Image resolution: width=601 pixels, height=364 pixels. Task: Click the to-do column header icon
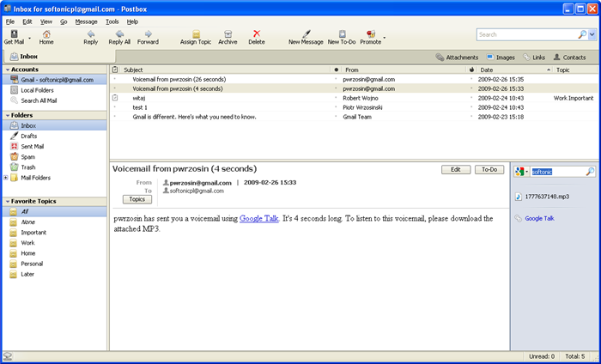click(x=115, y=70)
